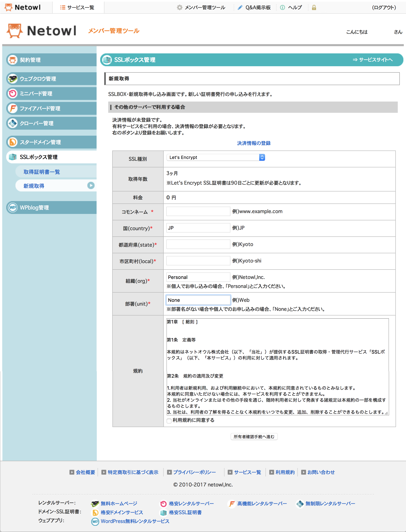Click the ウェブクロウ管理 crow icon
The image size is (406, 532).
point(13,78)
